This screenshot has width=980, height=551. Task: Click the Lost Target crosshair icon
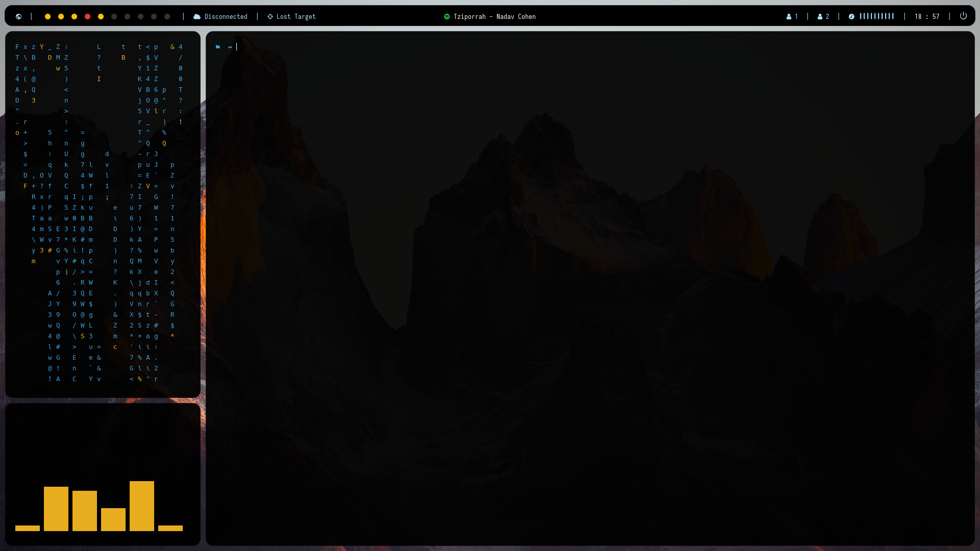click(270, 16)
